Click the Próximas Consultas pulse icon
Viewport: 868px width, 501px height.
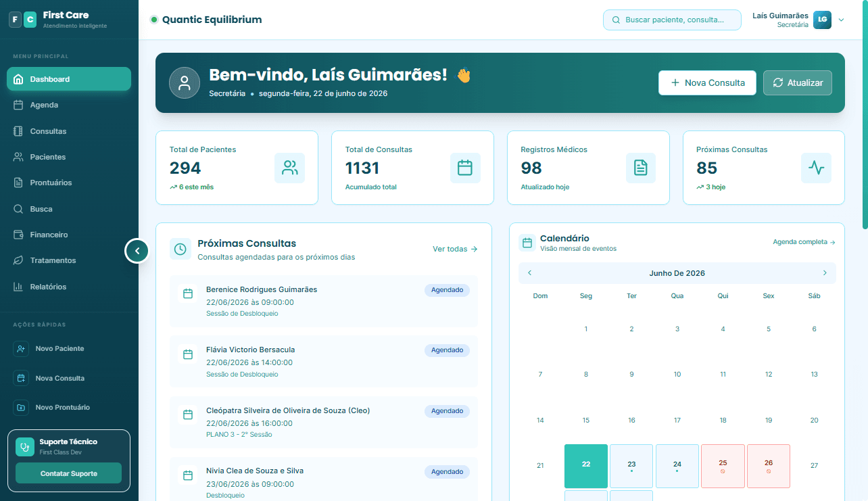coord(816,168)
